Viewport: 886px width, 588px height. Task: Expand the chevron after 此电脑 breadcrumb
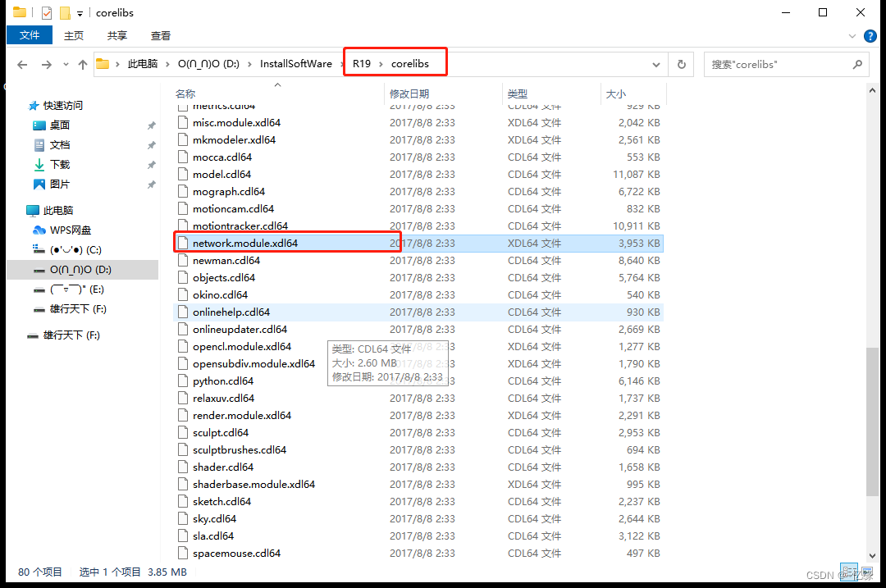168,65
